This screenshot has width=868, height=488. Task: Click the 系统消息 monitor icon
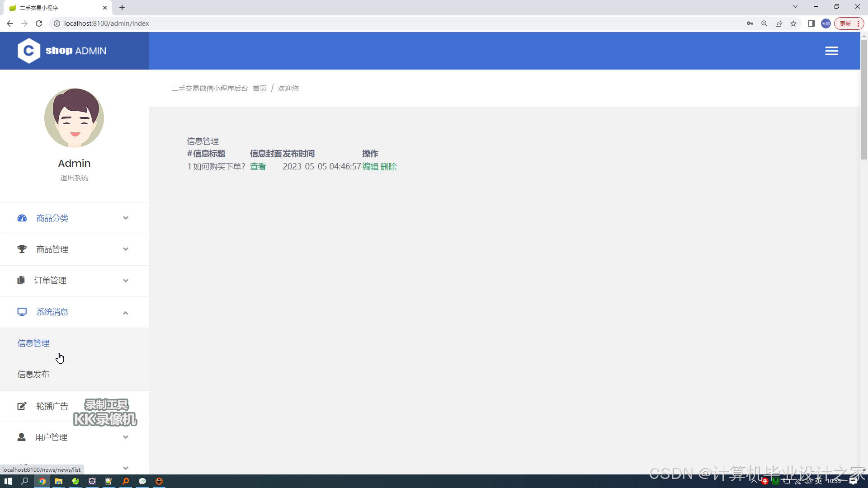point(22,312)
